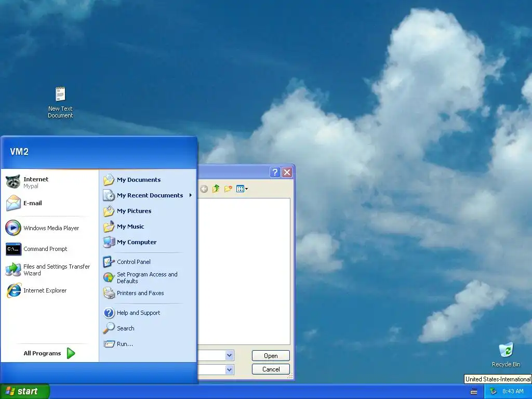Open Set Program Access and Defaults
Viewport: 532px width, 399px height.
148,277
